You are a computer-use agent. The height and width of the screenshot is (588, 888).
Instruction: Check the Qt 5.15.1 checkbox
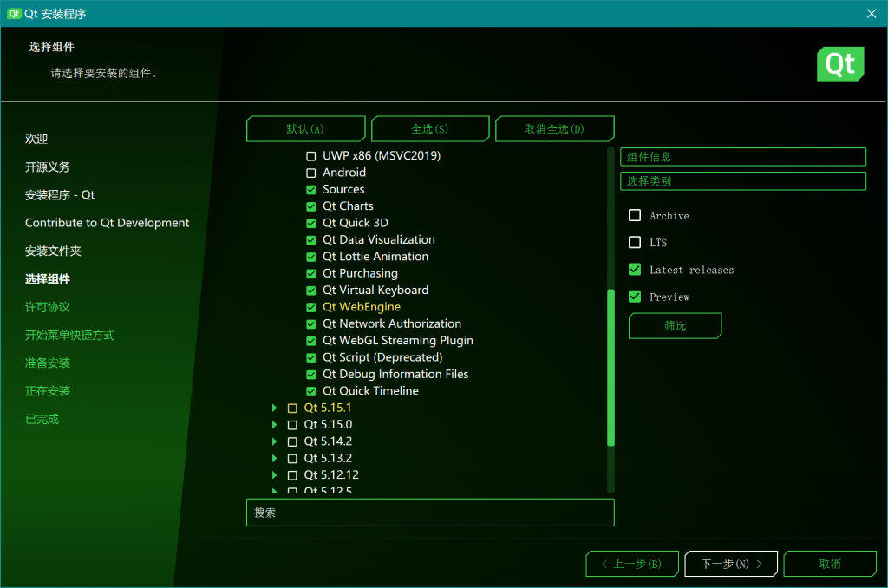(292, 408)
